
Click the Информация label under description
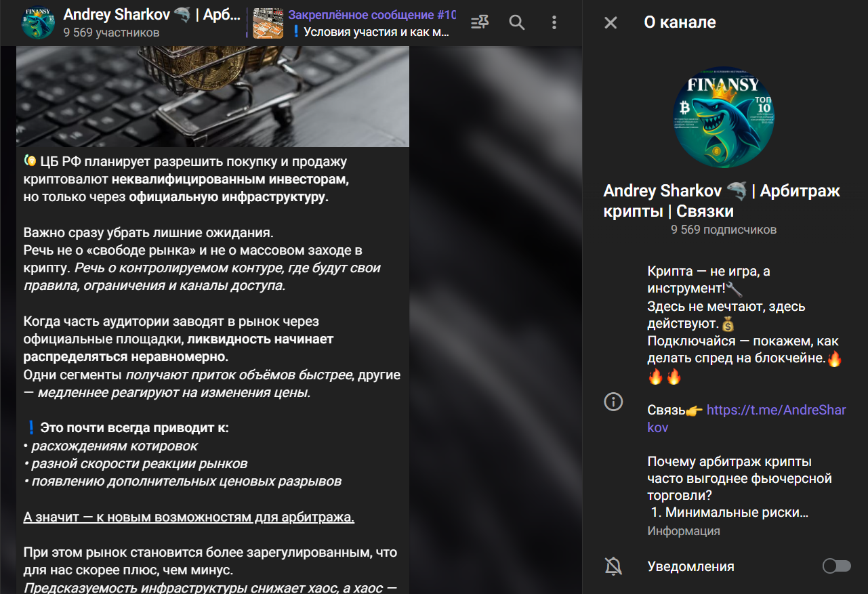(683, 531)
